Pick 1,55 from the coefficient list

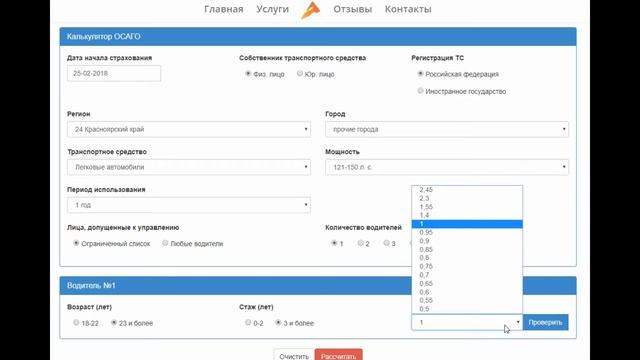(x=467, y=207)
